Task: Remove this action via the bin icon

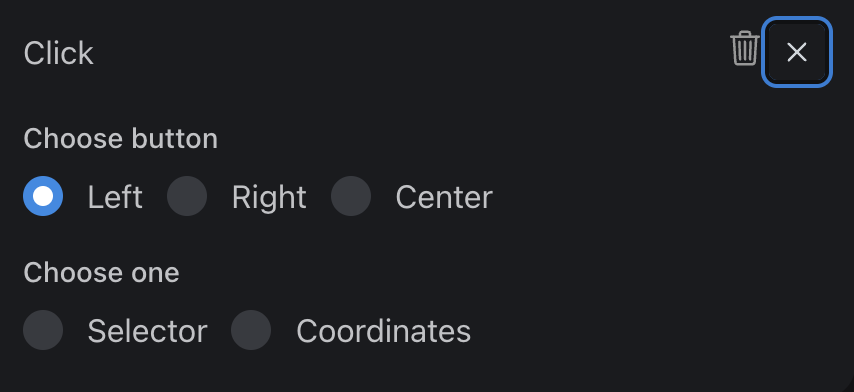Action: (745, 48)
